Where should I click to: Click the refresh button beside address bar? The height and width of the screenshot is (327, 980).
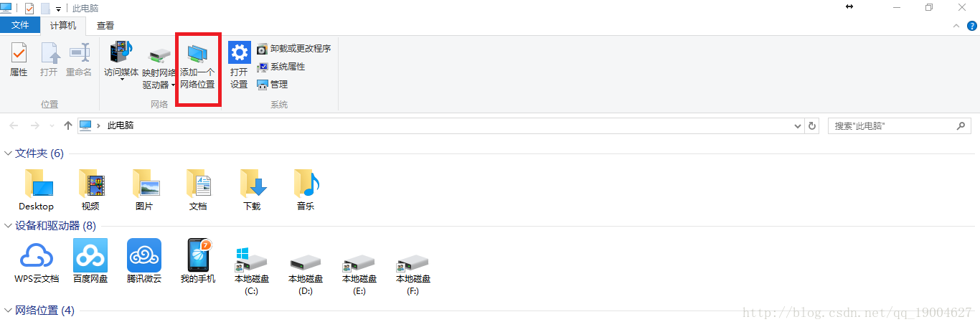pyautogui.click(x=812, y=125)
